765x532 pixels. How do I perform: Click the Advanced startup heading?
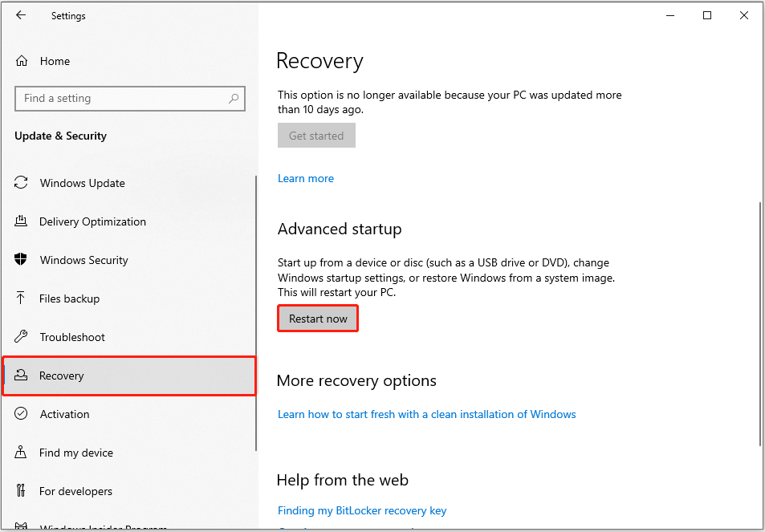click(x=340, y=229)
